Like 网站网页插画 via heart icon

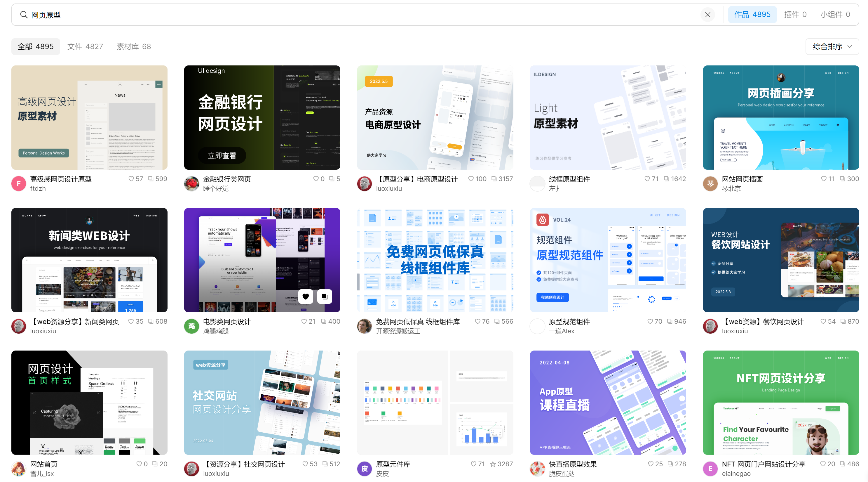pos(824,179)
